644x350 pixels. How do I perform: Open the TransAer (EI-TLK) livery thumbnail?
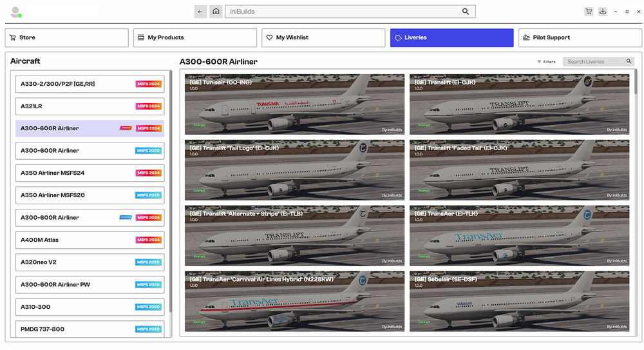click(x=519, y=235)
